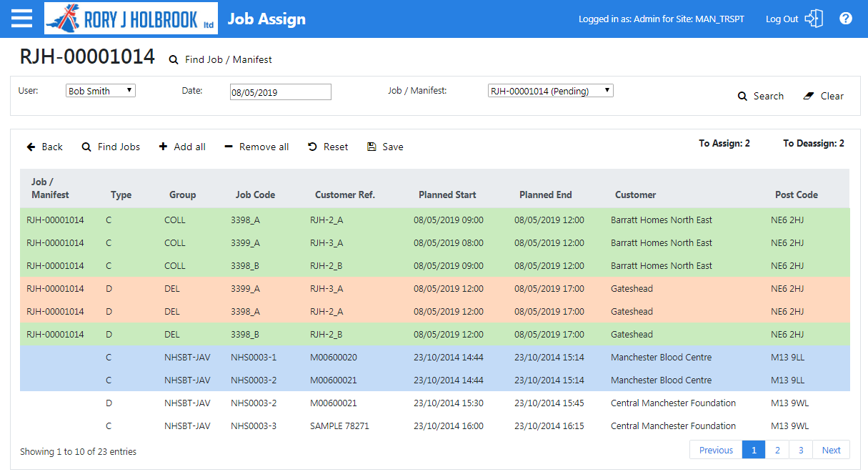Viewport: 868px width, 472px height.
Task: Open Find Job / Manifest link
Action: point(220,60)
